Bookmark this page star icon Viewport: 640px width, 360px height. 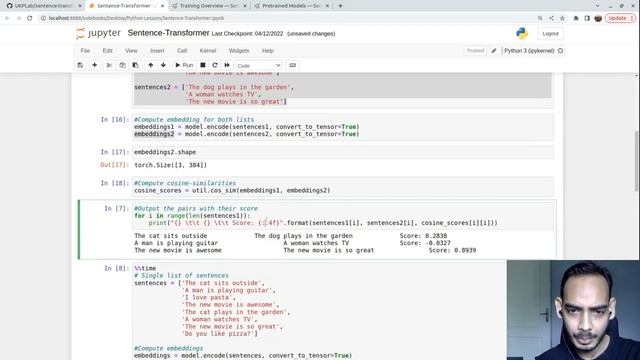(x=562, y=18)
